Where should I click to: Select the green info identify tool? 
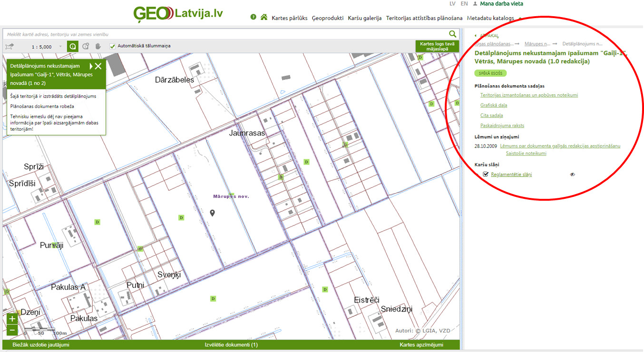[x=73, y=46]
